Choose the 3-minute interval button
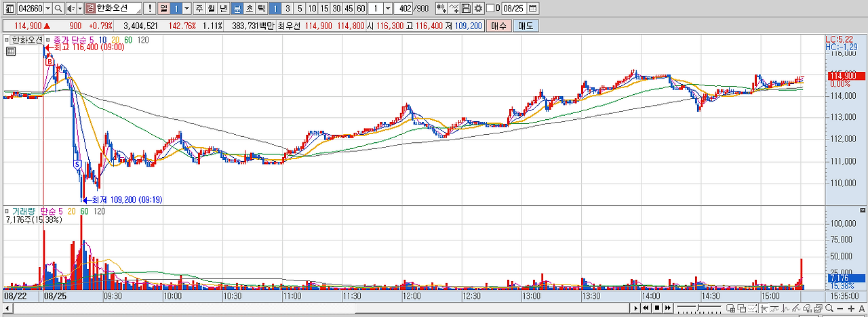Image resolution: width=868 pixels, height=317 pixels. pyautogui.click(x=288, y=8)
